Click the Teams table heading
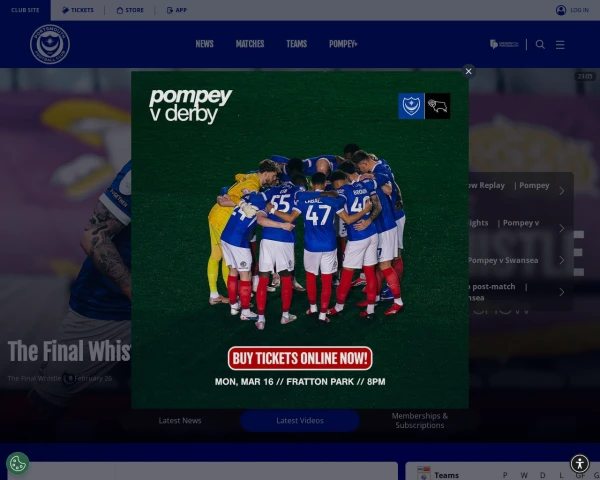Screen dimensions: 600x480 (447, 475)
